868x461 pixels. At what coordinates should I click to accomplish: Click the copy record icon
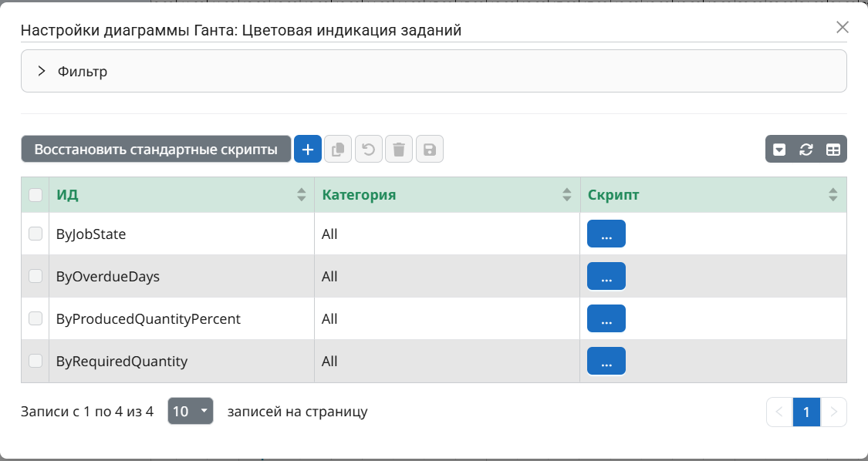tap(338, 150)
